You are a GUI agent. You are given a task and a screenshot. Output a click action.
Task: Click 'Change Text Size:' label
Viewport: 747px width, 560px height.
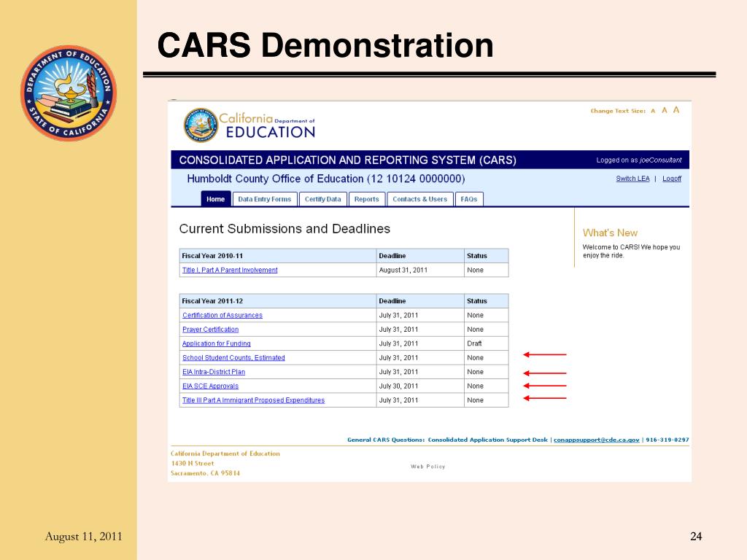(618, 111)
